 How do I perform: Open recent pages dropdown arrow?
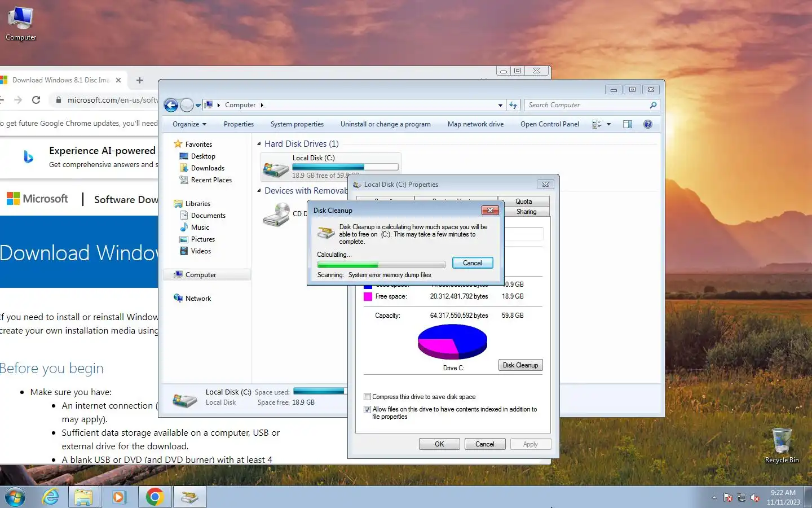point(198,106)
